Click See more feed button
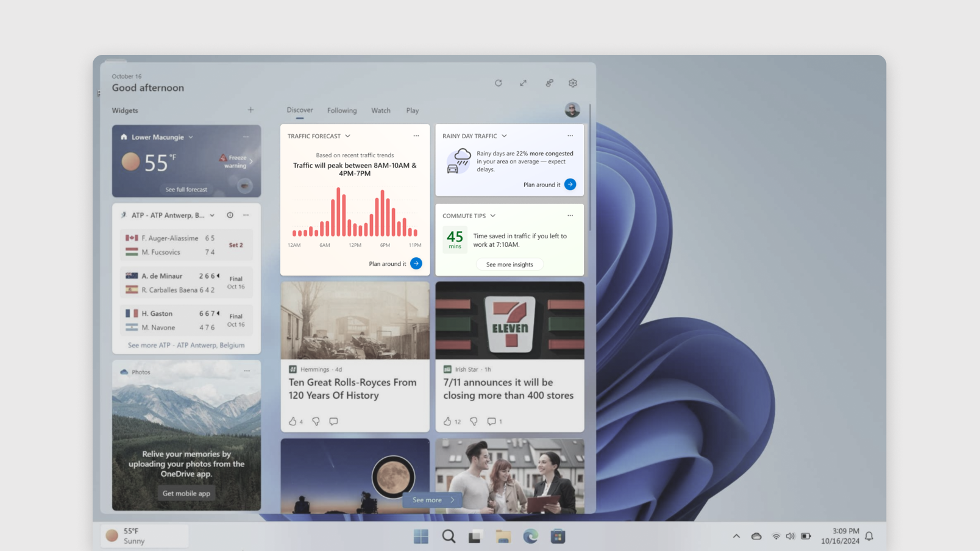The image size is (980, 551). pos(433,500)
